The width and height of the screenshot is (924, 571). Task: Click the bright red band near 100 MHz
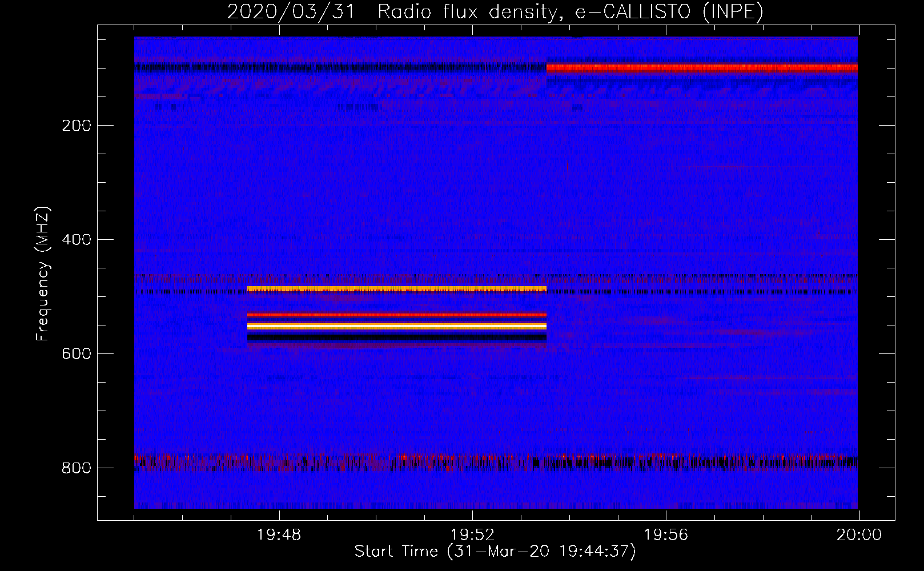tap(702, 69)
